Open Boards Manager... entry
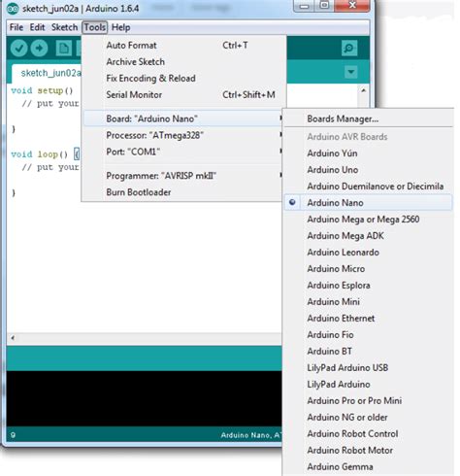This screenshot has width=460, height=476. pos(368,119)
